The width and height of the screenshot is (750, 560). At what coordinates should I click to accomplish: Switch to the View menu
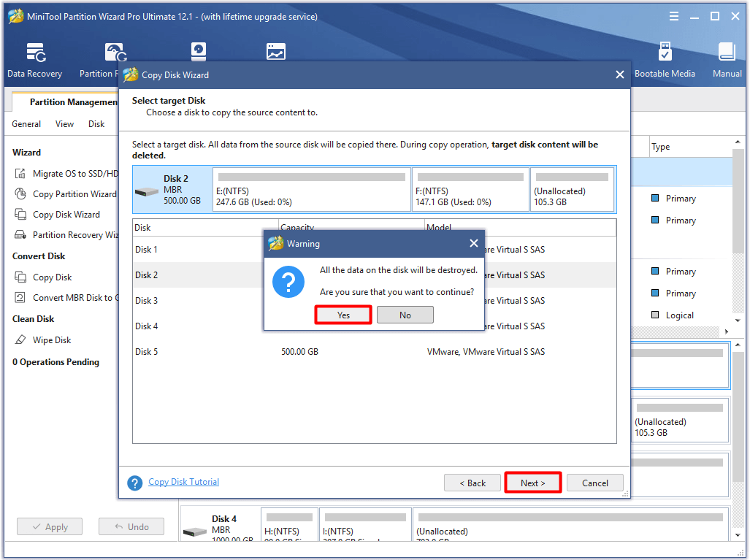click(64, 123)
